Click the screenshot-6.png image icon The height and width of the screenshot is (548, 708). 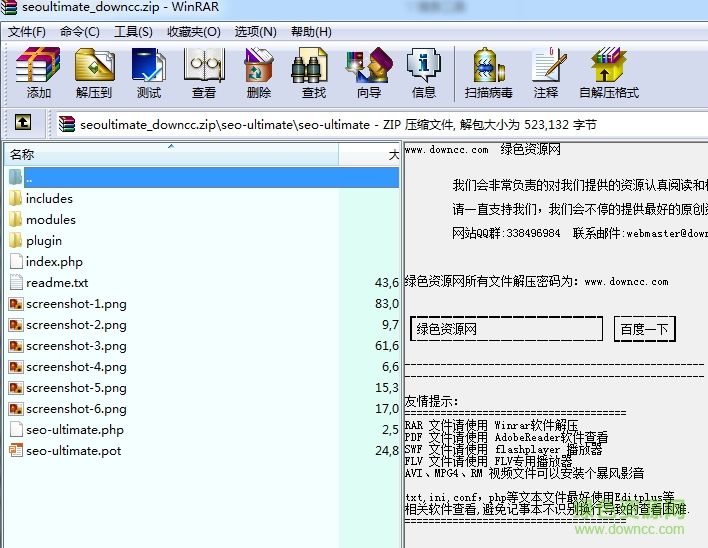[x=16, y=409]
